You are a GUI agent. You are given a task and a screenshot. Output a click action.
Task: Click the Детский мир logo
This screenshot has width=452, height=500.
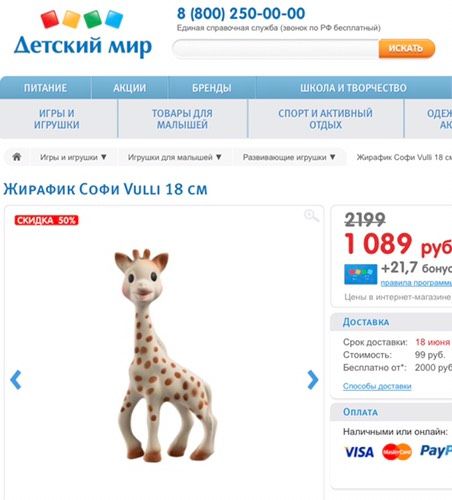click(83, 34)
